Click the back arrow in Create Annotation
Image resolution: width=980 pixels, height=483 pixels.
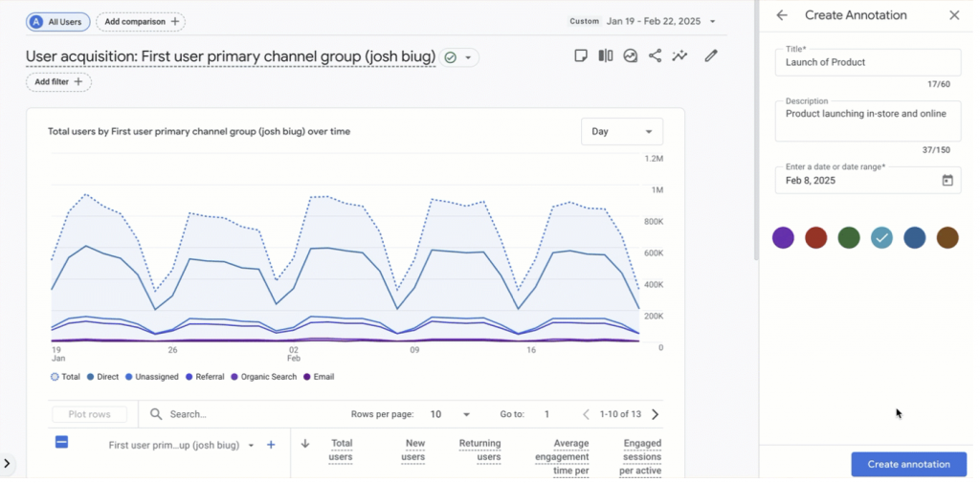click(782, 15)
